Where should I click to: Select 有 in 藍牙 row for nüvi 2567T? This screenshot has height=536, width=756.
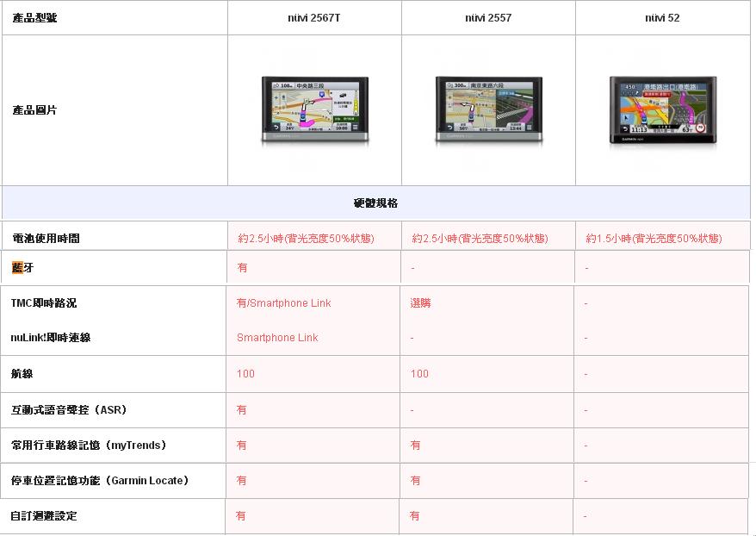point(242,268)
